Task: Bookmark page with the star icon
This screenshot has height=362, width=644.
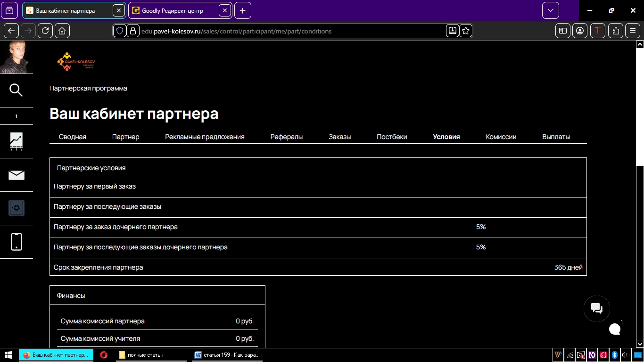Action: click(466, 31)
